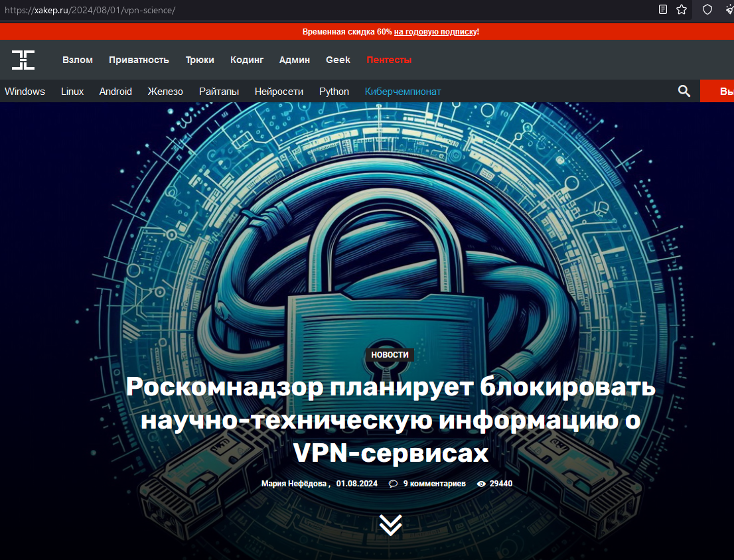
Task: Follow the Киберчемпионат link
Action: coord(403,92)
